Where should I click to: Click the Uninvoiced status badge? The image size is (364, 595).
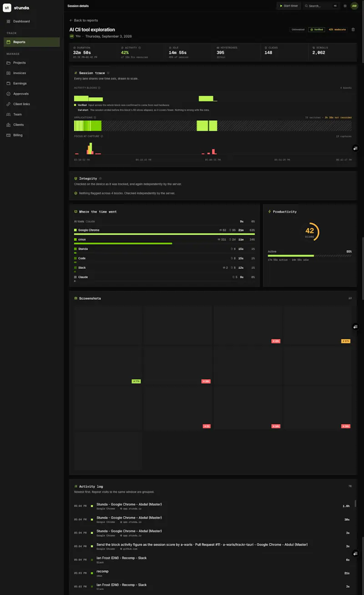pos(298,30)
